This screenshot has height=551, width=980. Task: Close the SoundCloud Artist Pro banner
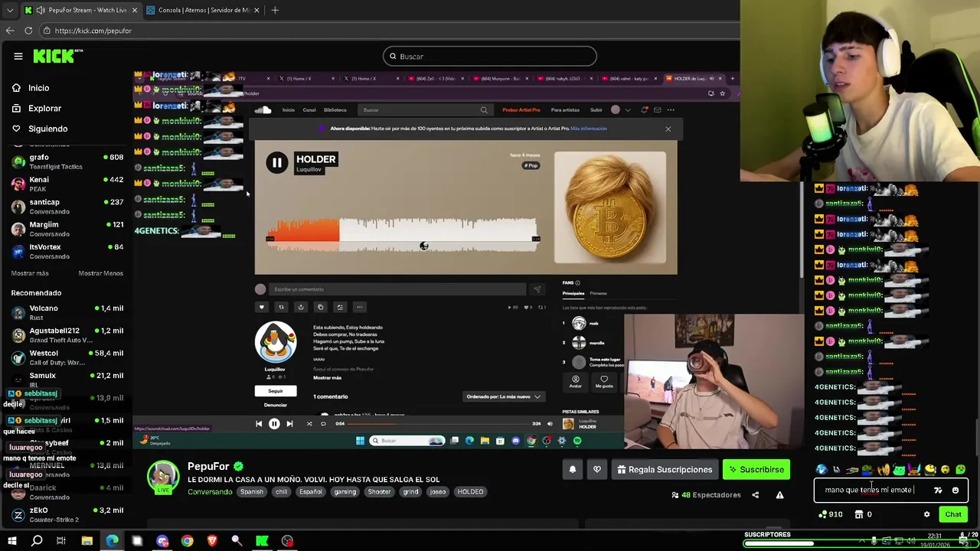(x=668, y=129)
